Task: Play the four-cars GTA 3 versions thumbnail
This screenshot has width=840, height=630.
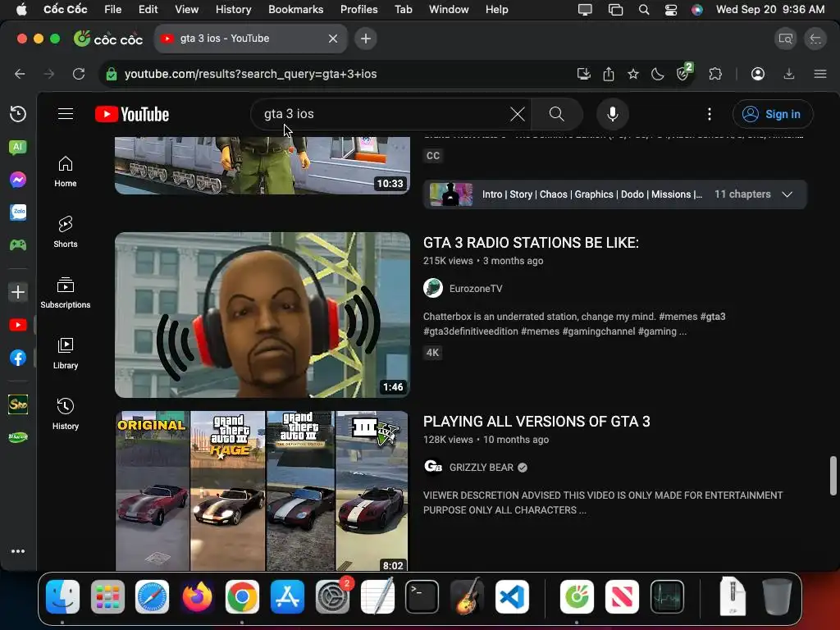Action: click(x=262, y=491)
